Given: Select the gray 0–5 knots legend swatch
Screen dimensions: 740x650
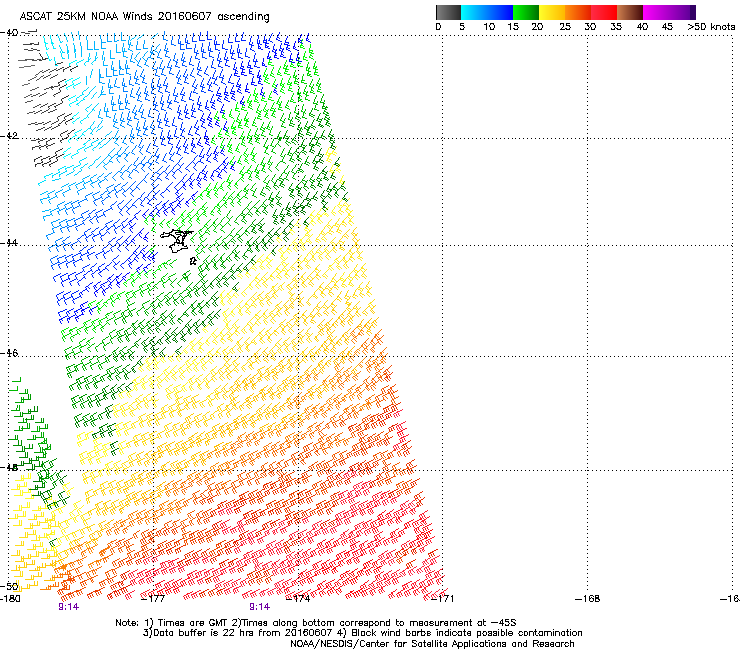Looking at the screenshot, I should (448, 12).
